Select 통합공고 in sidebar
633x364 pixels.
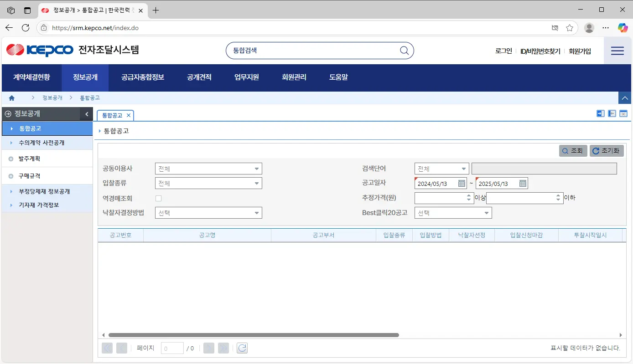[x=47, y=128]
